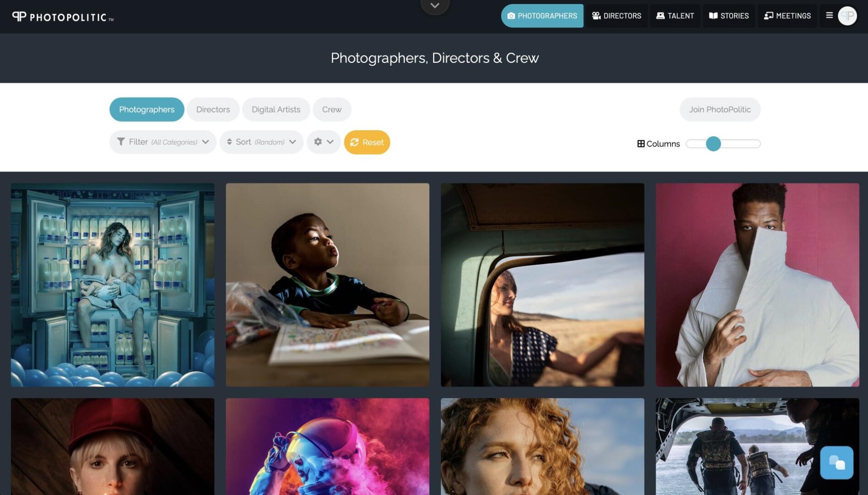The width and height of the screenshot is (868, 495).
Task: Open the soldiers running to water photo
Action: pyautogui.click(x=758, y=446)
